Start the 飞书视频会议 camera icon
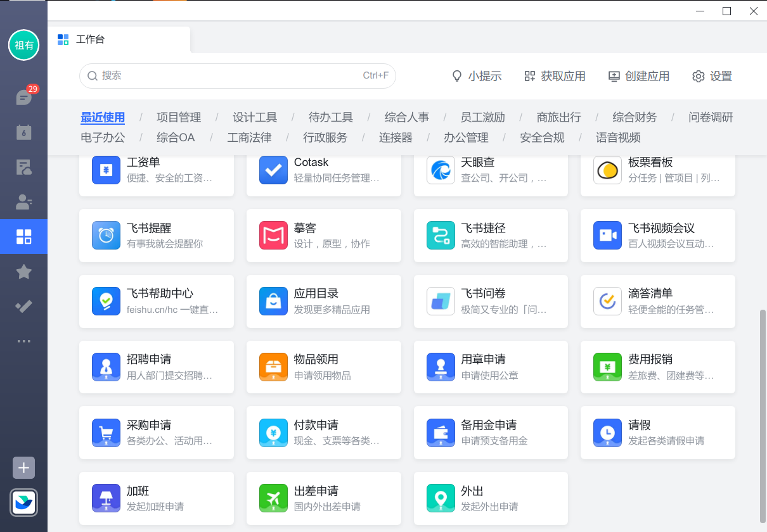This screenshot has width=767, height=532. [x=607, y=236]
